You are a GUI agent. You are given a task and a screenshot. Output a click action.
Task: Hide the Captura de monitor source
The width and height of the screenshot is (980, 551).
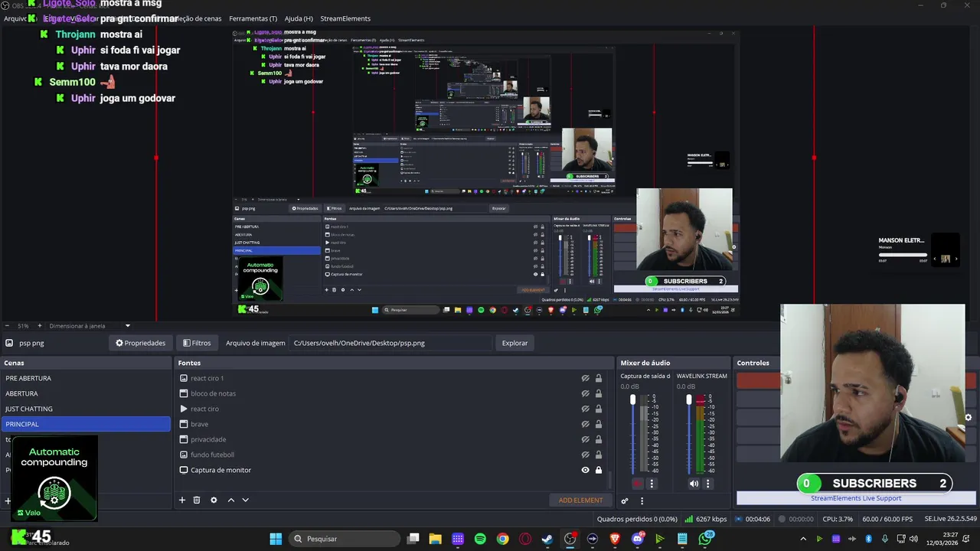pyautogui.click(x=585, y=470)
